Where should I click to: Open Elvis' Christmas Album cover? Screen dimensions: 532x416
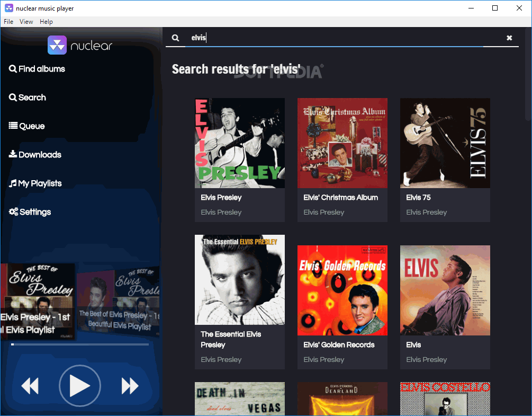pyautogui.click(x=342, y=143)
